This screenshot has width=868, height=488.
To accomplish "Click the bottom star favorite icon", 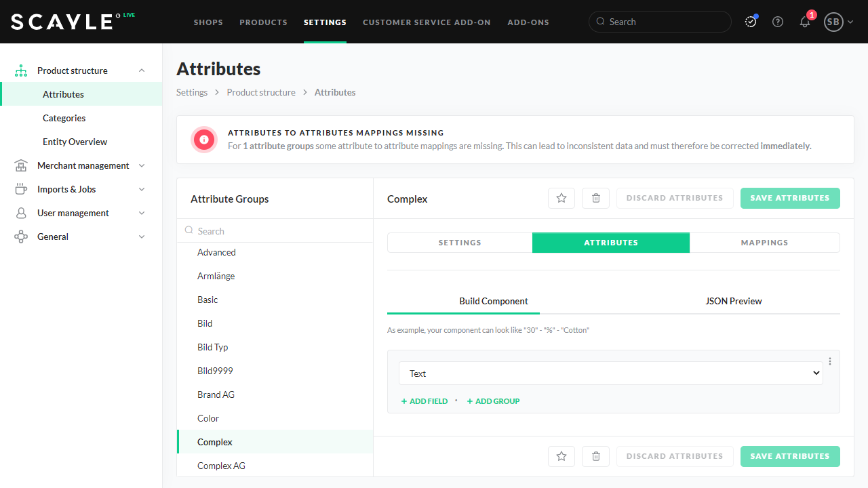I will tap(561, 456).
